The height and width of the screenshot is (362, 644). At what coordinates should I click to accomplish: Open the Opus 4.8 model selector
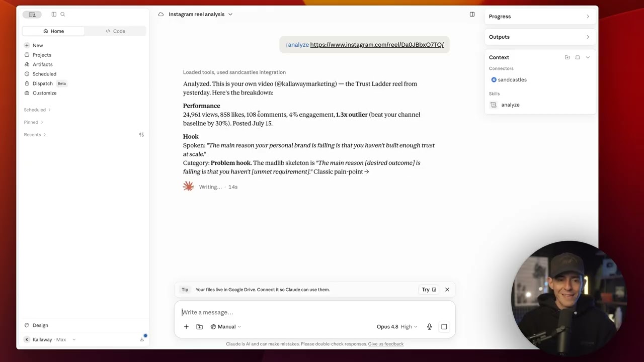coord(387,327)
